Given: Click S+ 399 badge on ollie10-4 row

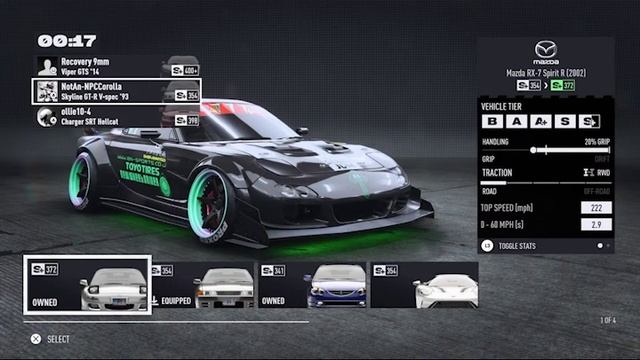Looking at the screenshot, I should pos(187,120).
